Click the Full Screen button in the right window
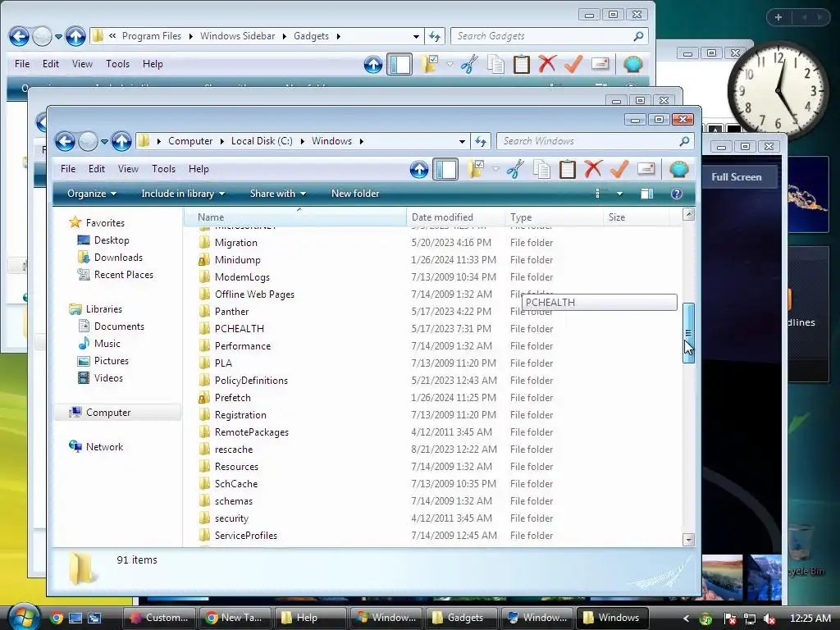This screenshot has width=840, height=630. [736, 177]
